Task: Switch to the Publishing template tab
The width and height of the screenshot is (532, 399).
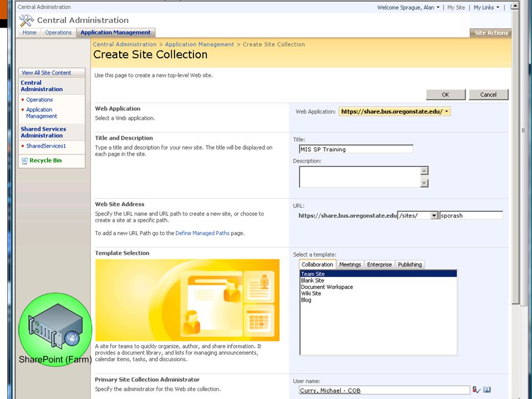Action: [x=410, y=265]
